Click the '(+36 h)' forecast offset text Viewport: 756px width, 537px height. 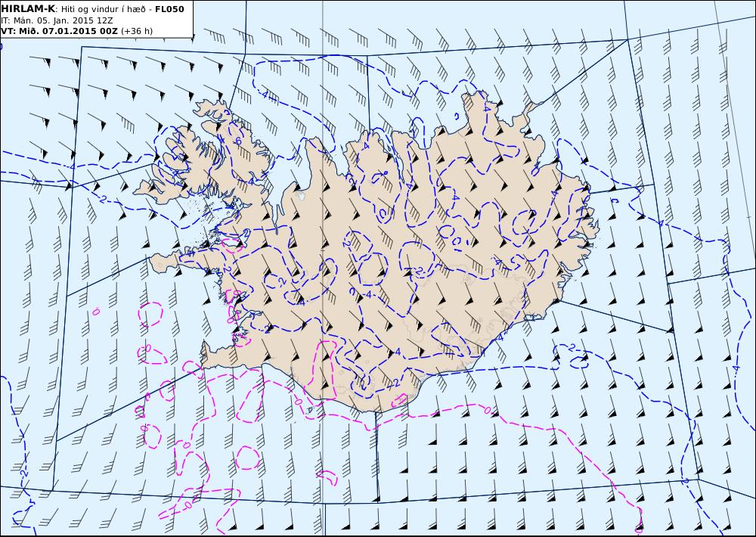pyautogui.click(x=136, y=31)
